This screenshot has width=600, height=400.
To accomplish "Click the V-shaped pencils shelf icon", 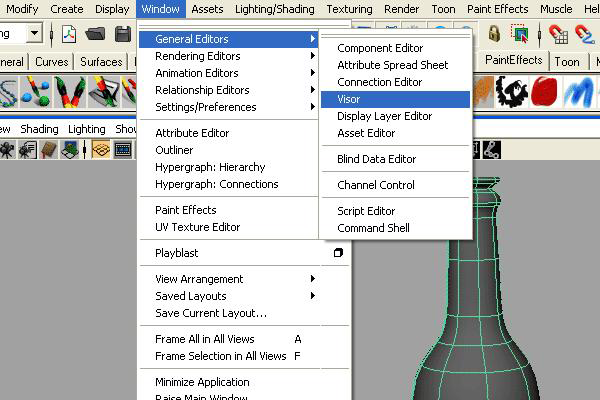I will click(69, 92).
